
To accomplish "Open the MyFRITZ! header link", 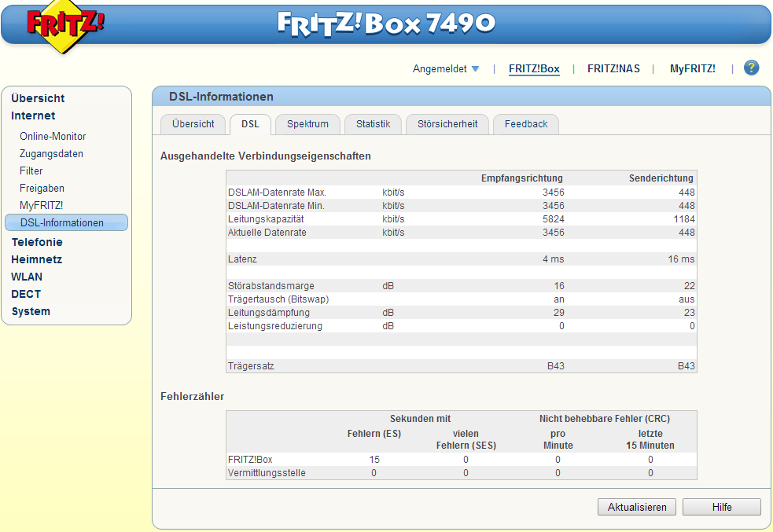I will 692,69.
